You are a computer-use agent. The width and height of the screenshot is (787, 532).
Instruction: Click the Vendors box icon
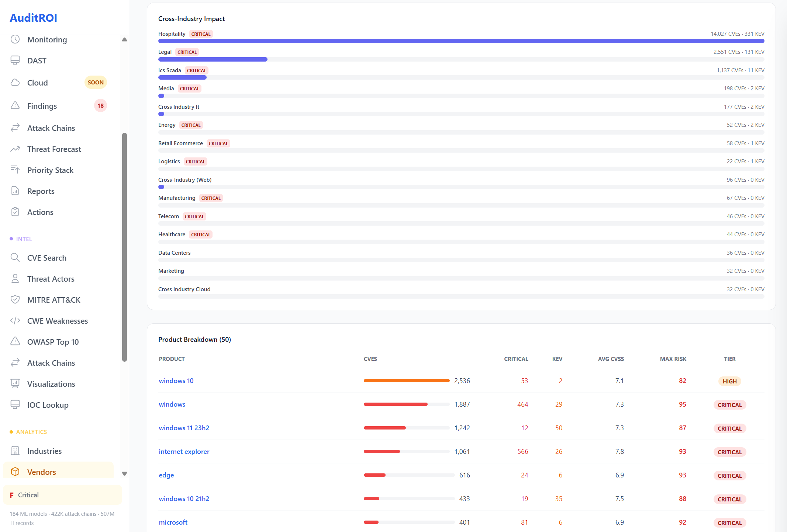coord(15,472)
